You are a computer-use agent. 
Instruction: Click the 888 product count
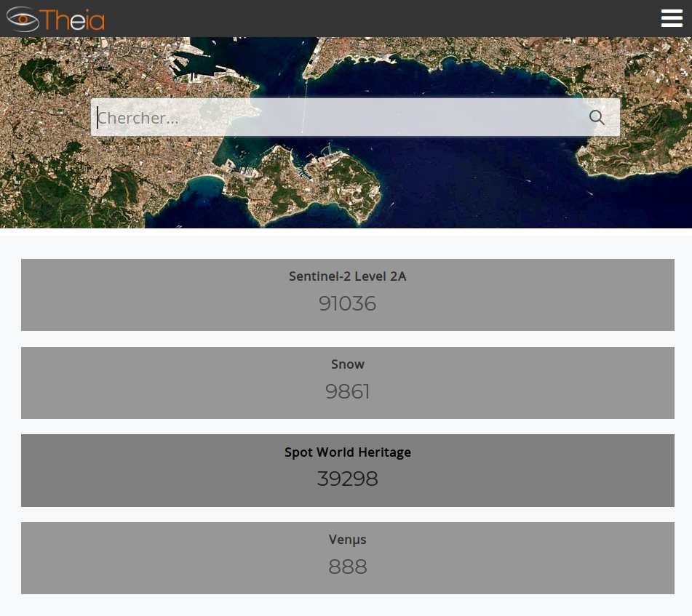348,567
